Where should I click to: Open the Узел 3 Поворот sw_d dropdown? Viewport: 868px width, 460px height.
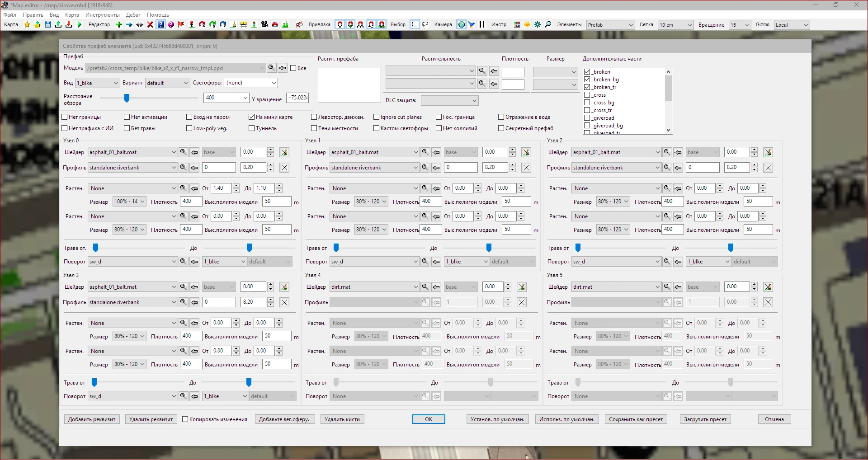coord(132,396)
